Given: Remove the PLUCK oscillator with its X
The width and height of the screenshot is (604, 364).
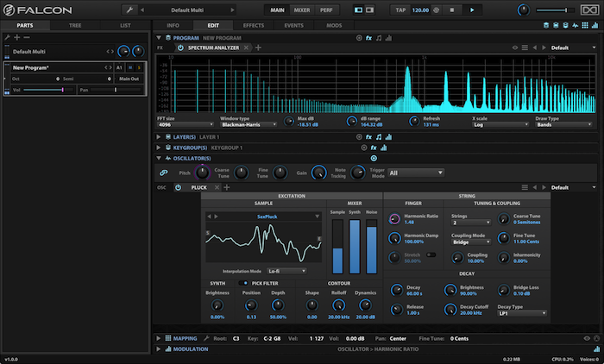Looking at the screenshot, I should [217, 187].
